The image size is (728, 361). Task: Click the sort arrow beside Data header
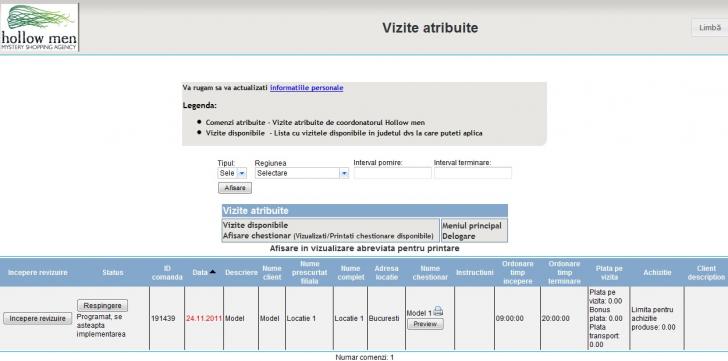213,272
